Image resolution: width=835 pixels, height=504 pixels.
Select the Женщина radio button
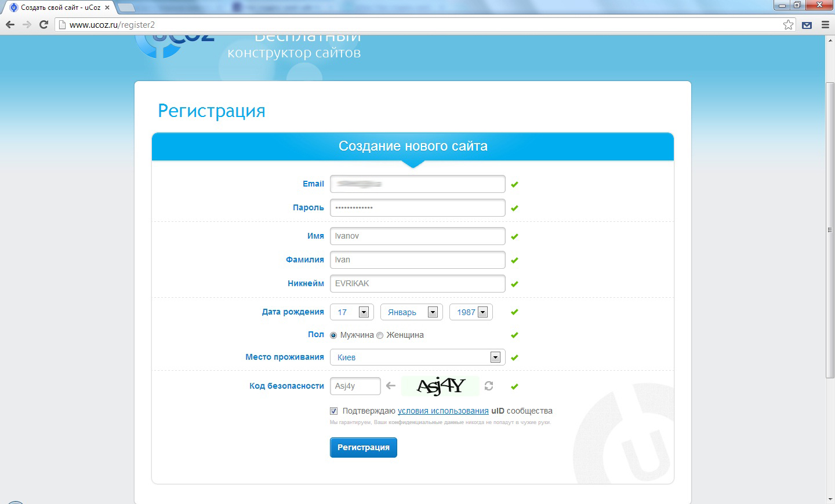(x=380, y=335)
